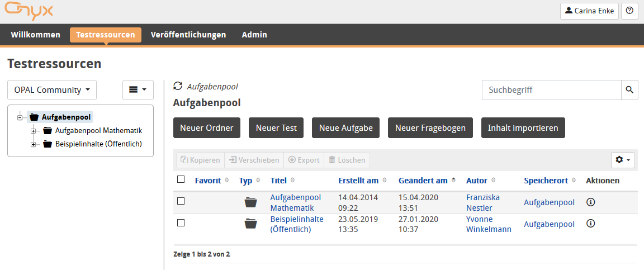Check the box for Aufgabenpool Mathematik row
This screenshot has width=644, height=270.
[x=181, y=201]
